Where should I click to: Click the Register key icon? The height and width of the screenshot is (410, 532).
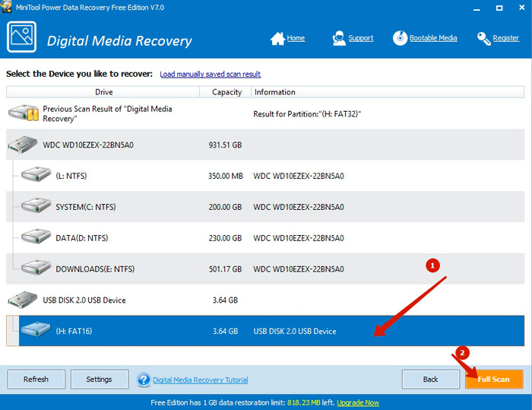click(483, 38)
